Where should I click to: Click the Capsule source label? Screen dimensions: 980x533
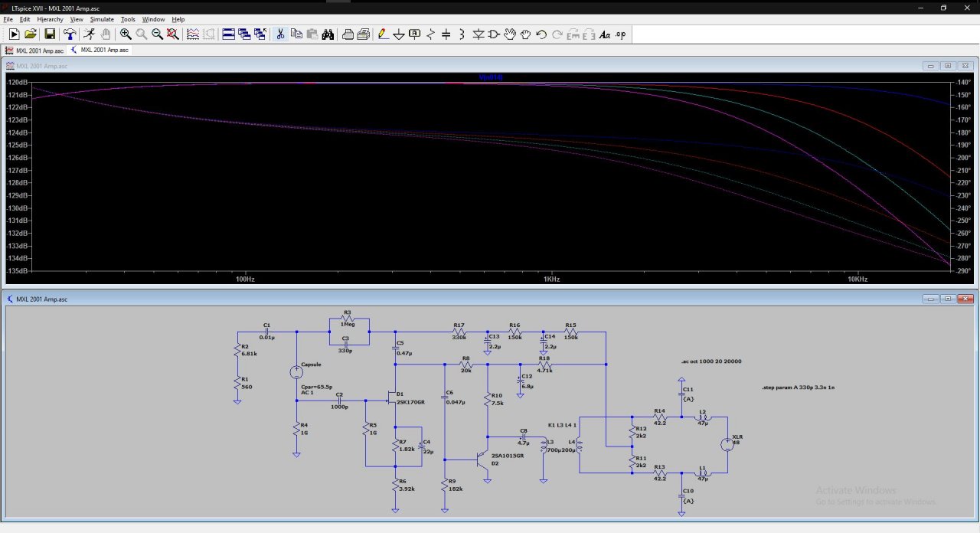pyautogui.click(x=311, y=364)
